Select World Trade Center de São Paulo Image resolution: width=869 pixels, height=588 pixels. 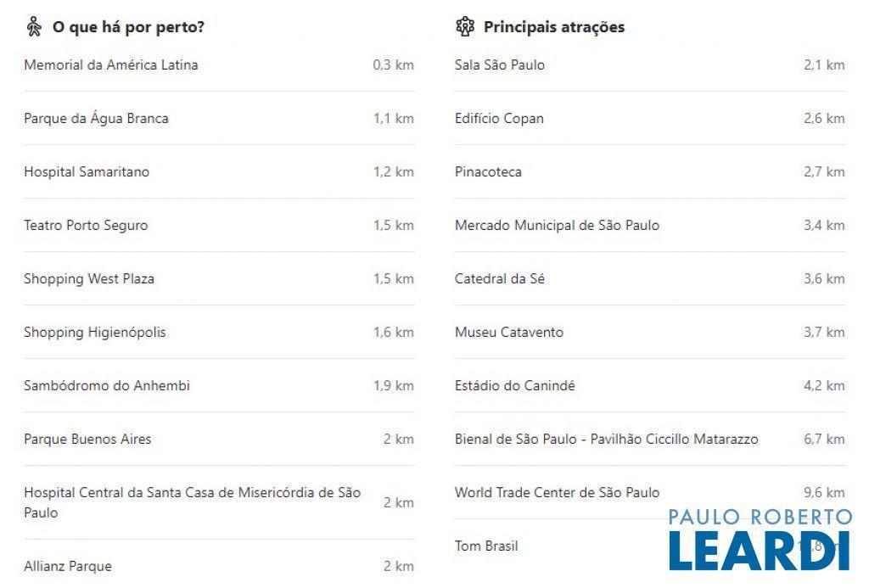(x=557, y=492)
